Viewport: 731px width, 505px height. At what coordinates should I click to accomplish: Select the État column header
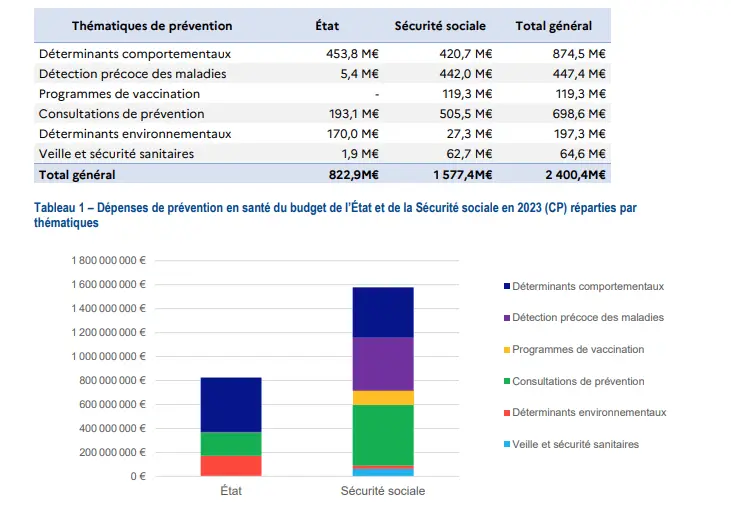pyautogui.click(x=327, y=26)
